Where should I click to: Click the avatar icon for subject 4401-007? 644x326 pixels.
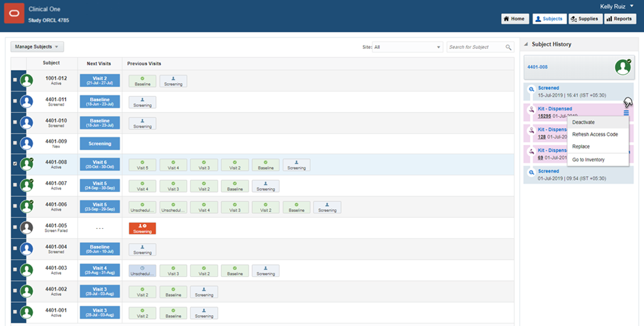(26, 186)
